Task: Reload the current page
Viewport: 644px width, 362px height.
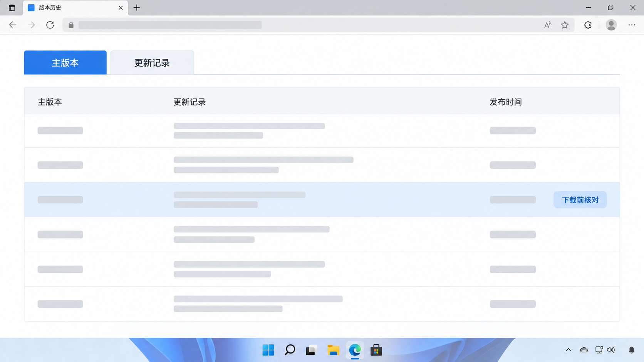Action: coord(50,25)
